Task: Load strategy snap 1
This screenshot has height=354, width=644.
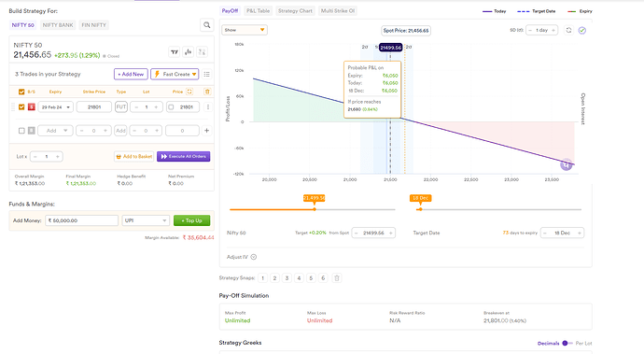Action: pos(263,278)
